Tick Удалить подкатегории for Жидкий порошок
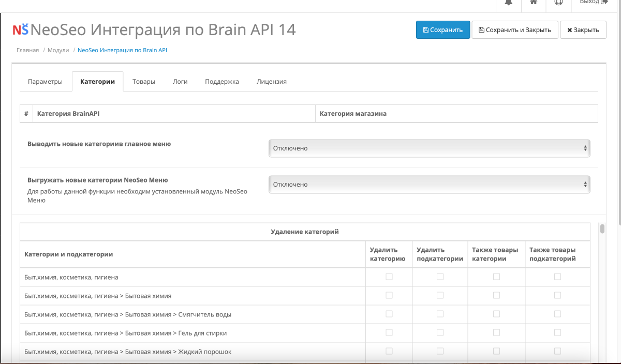Viewport: 621px width, 364px height. tap(440, 352)
